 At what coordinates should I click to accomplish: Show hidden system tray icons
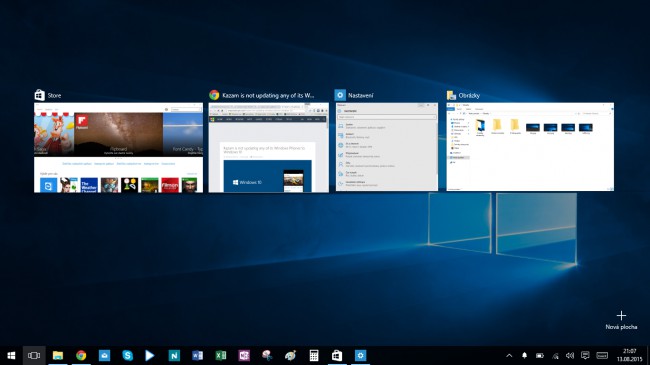tap(509, 355)
